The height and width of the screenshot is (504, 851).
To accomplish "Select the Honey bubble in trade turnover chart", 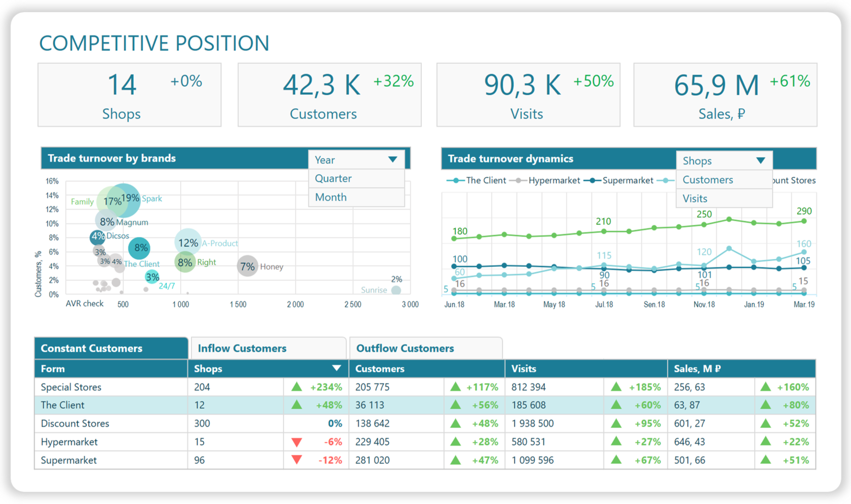I will coord(248,266).
